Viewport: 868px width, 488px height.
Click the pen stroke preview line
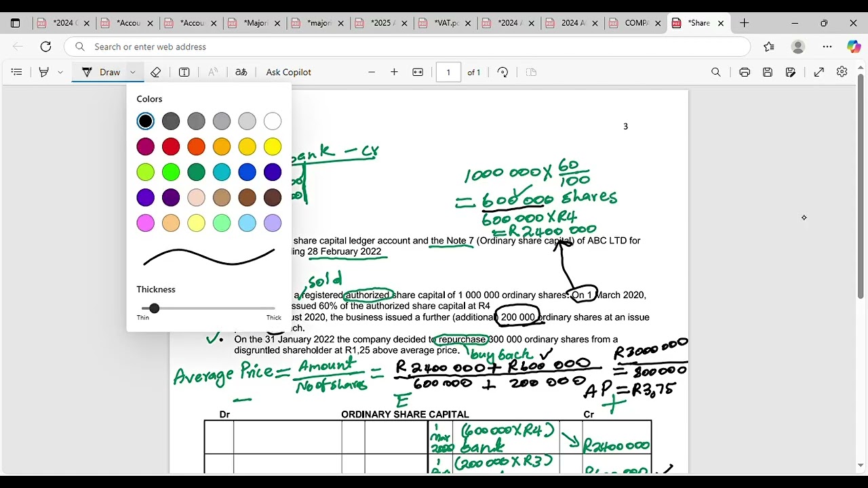coord(209,257)
